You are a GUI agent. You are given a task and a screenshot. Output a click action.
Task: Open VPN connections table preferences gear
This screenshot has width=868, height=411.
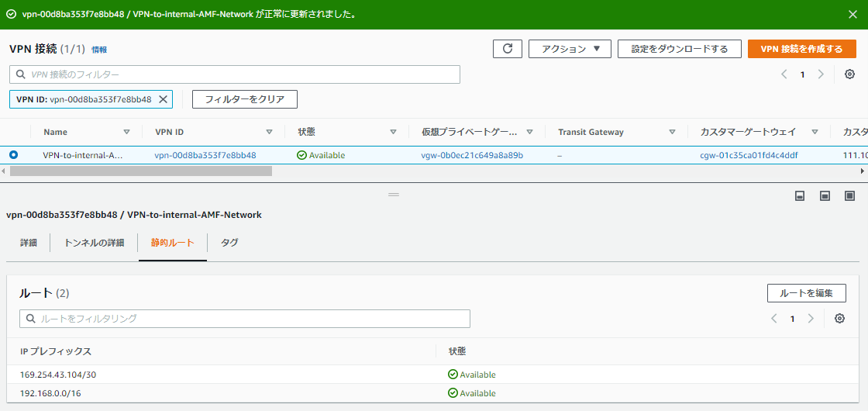849,74
